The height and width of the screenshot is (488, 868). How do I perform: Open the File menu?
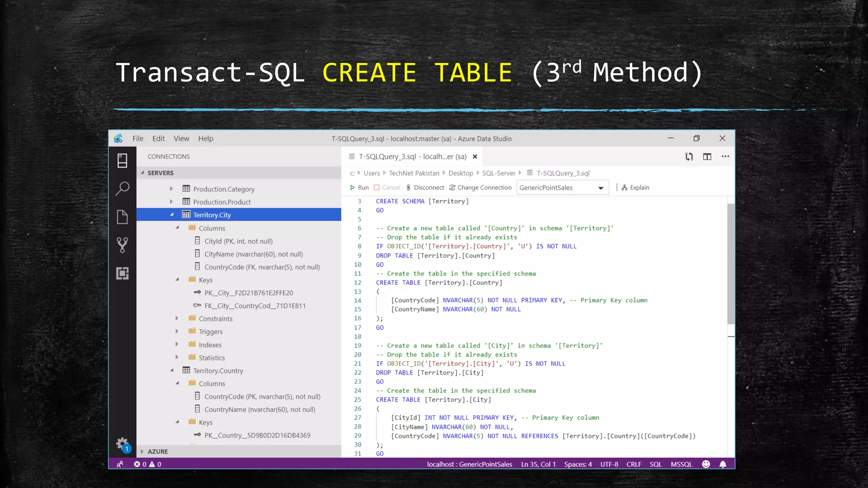(x=138, y=139)
